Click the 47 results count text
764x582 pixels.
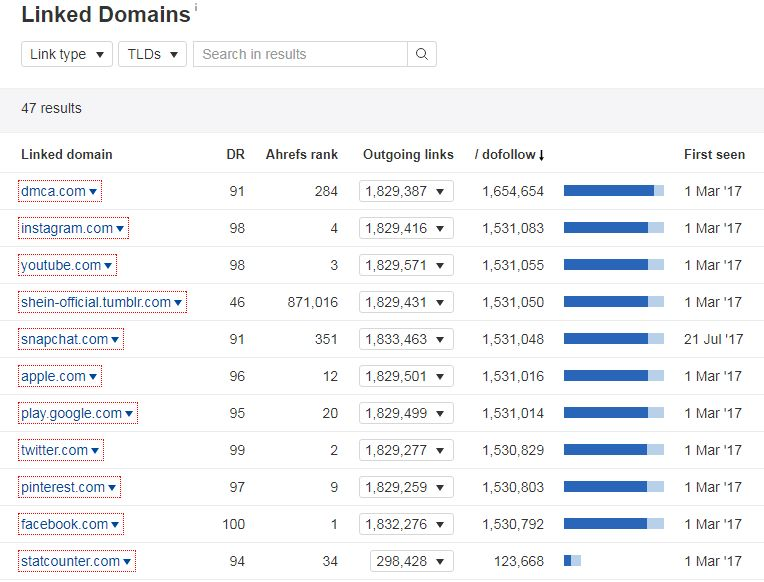click(52, 108)
